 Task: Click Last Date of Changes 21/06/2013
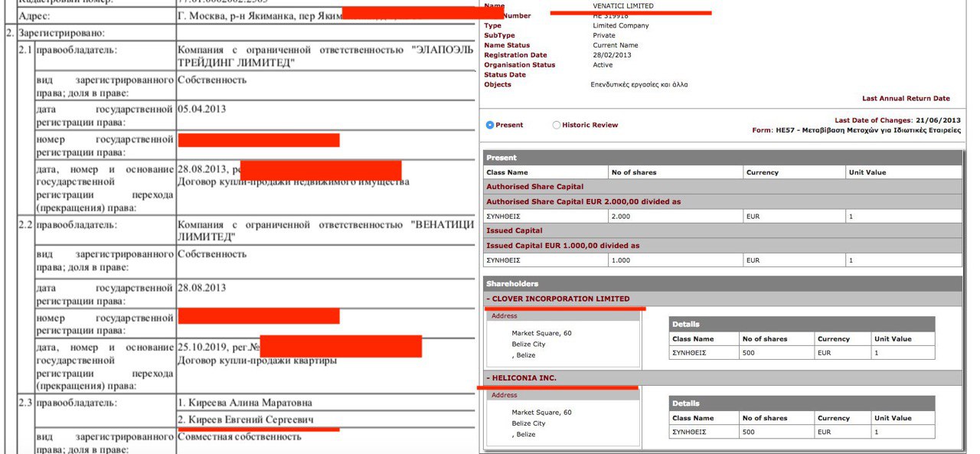tap(897, 120)
